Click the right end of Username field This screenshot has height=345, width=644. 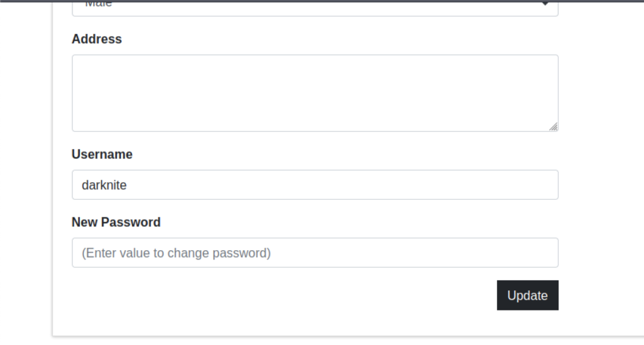(547, 185)
